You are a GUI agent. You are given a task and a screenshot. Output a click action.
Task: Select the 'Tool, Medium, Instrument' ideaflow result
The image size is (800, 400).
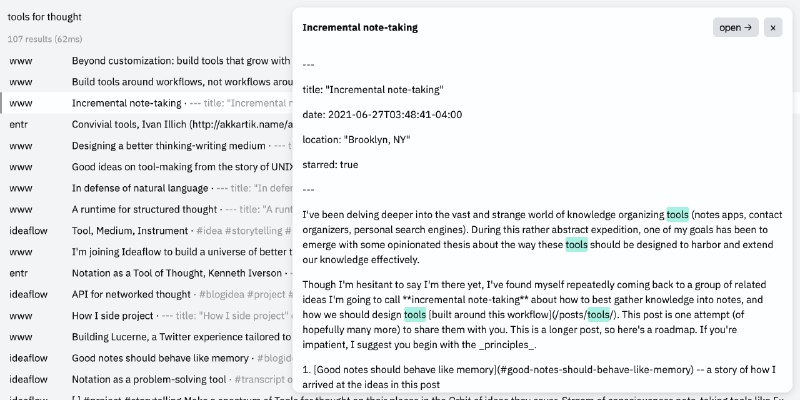(130, 230)
